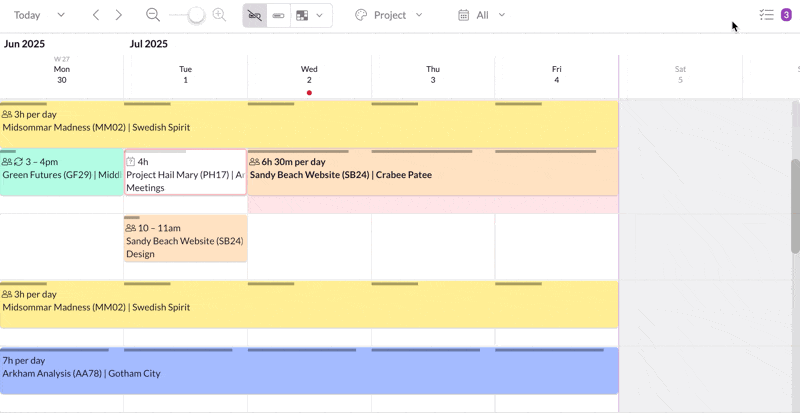Select the Mon 30 day header

click(62, 75)
